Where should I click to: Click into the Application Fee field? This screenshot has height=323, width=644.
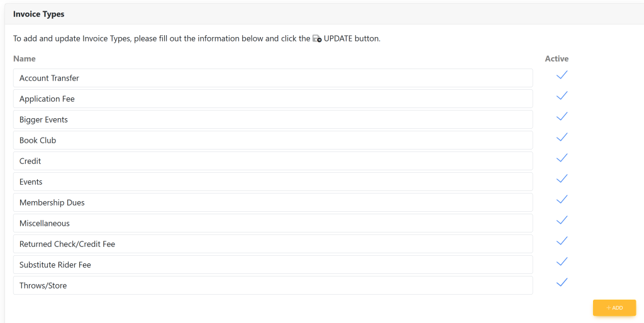click(273, 99)
